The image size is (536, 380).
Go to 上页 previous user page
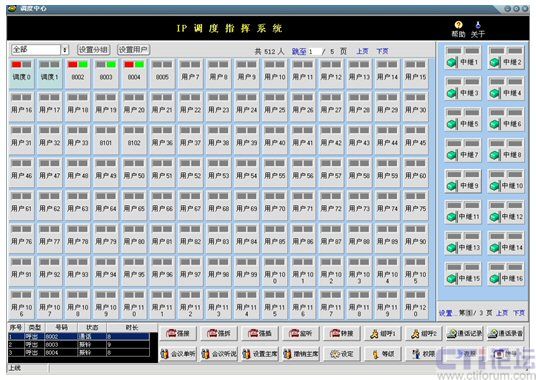coord(362,51)
